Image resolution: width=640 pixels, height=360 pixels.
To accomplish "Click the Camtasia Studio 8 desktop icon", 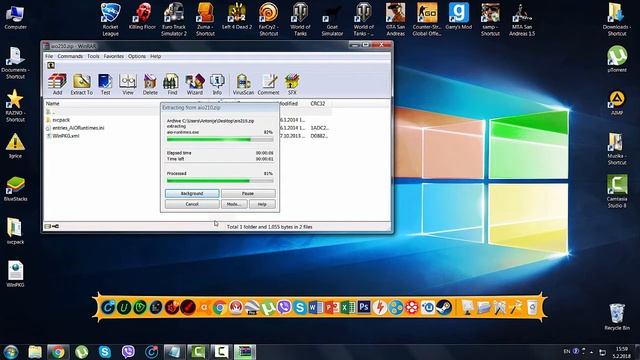I will click(617, 191).
